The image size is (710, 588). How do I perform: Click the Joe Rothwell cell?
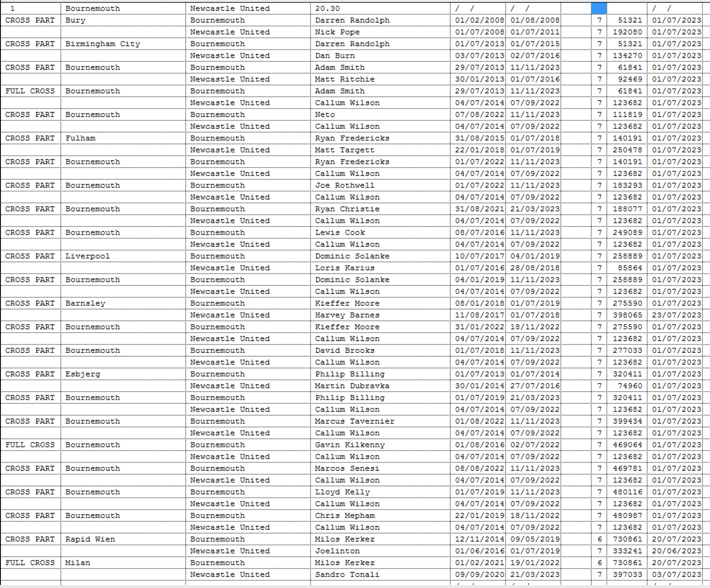(x=380, y=186)
